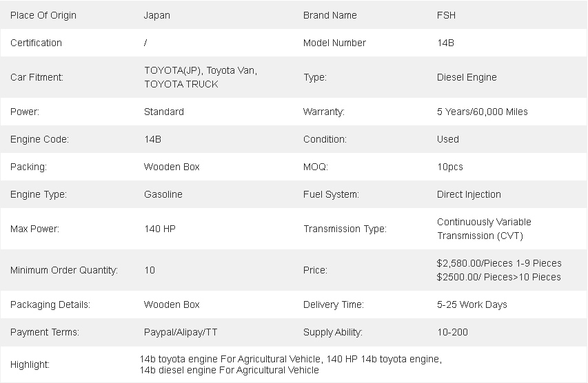
Task: Click the 140 HP max power value
Action: pos(160,229)
